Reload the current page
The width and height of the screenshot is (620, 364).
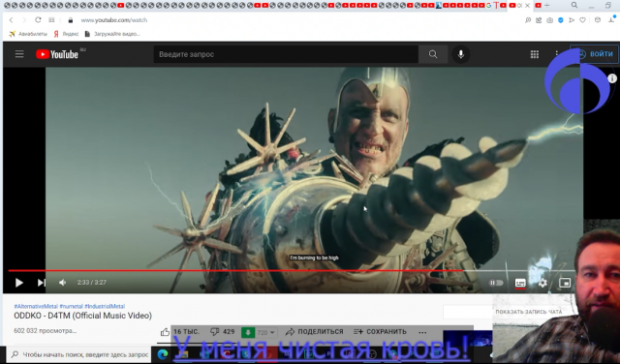tap(38, 19)
